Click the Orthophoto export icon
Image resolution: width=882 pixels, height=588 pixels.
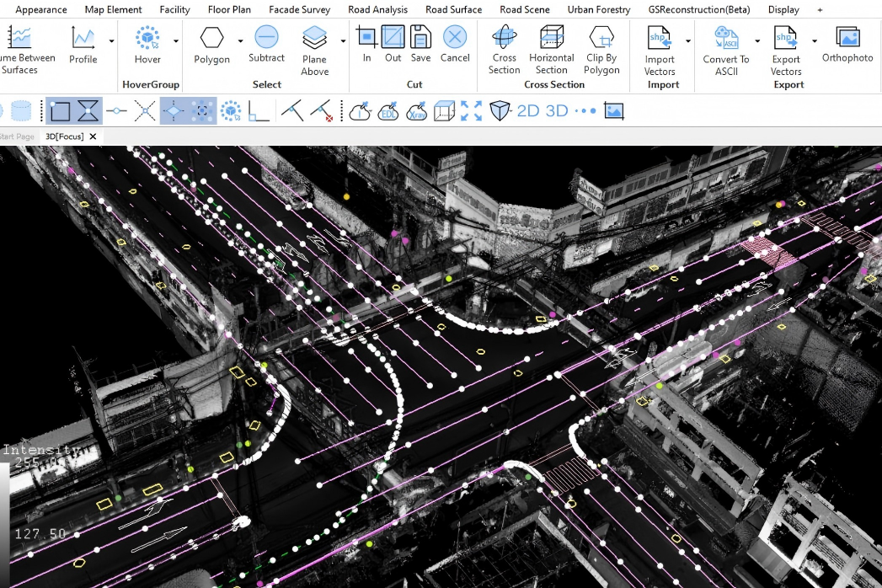pyautogui.click(x=847, y=39)
